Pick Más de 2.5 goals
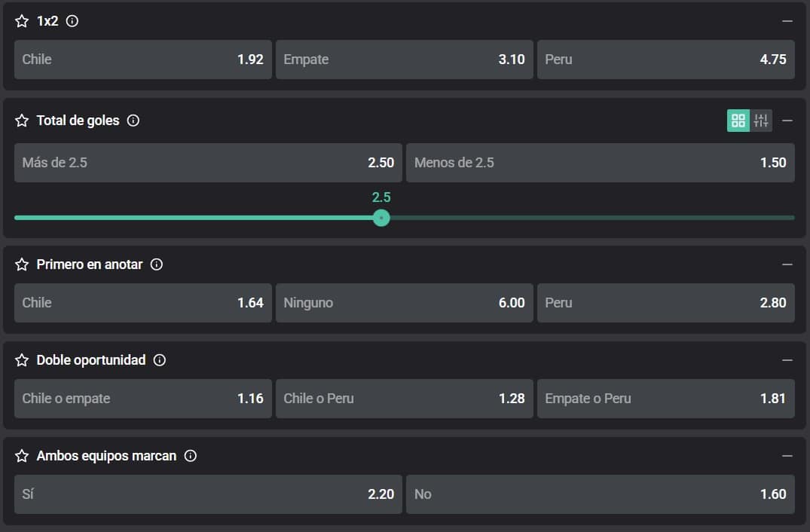The image size is (810, 532). tap(208, 163)
